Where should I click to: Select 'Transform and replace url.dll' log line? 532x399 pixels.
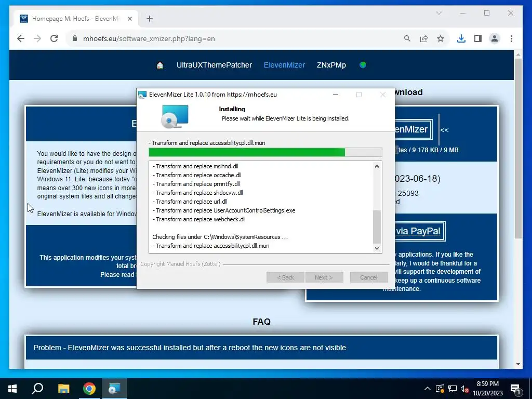[190, 202]
